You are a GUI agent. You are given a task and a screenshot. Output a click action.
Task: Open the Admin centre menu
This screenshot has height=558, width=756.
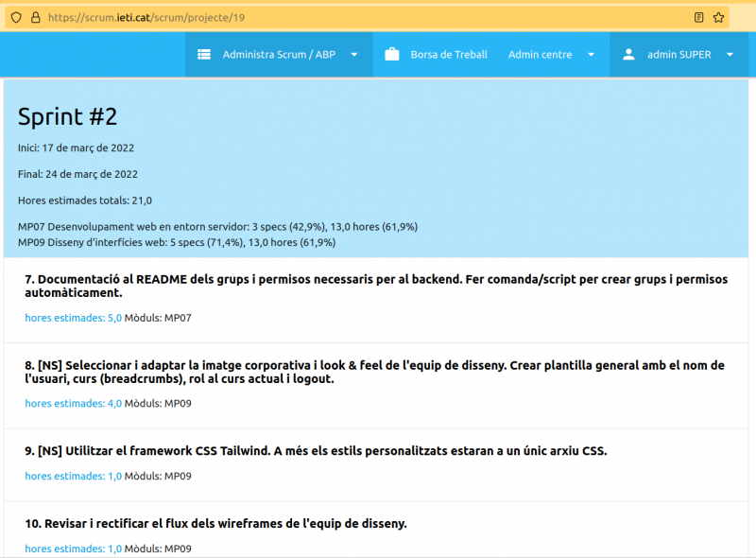click(551, 55)
